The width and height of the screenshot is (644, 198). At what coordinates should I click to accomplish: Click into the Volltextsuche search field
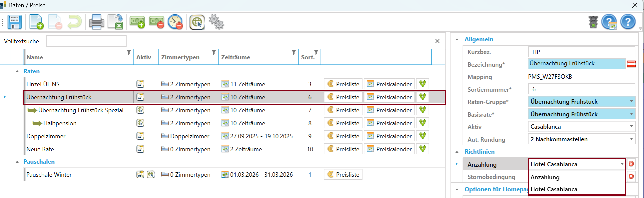point(86,41)
